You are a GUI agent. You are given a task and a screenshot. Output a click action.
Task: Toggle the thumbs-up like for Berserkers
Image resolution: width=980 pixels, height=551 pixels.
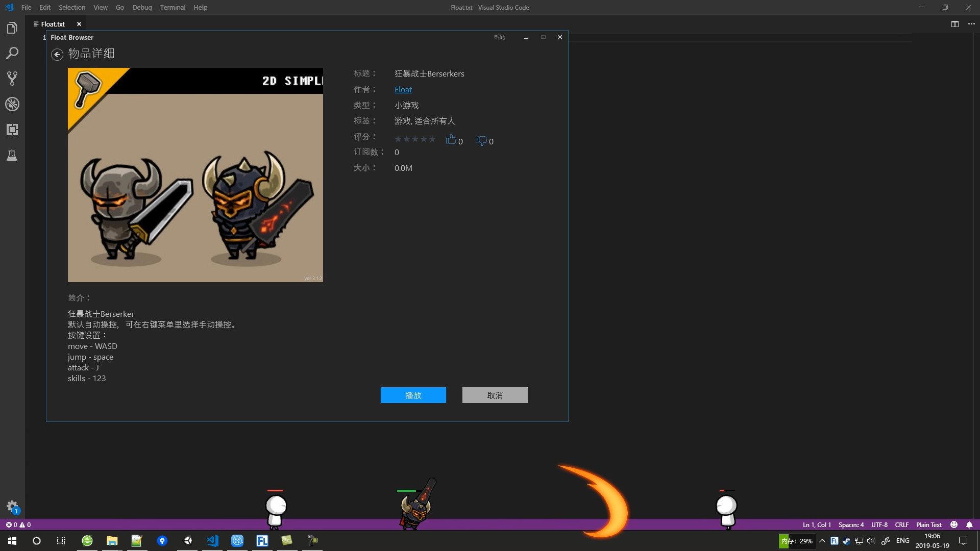(451, 139)
